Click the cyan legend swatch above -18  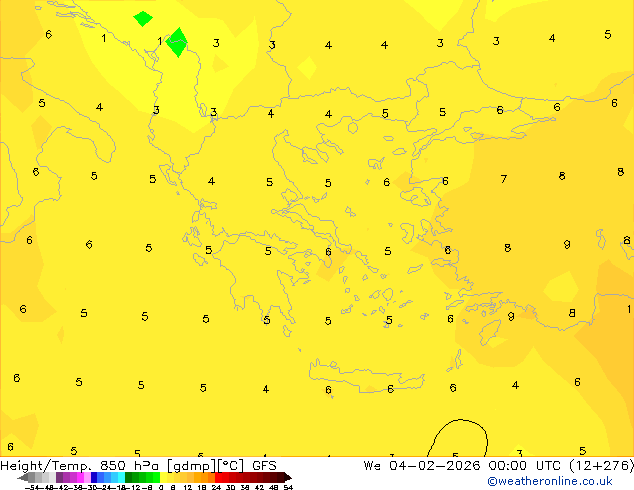121,477
